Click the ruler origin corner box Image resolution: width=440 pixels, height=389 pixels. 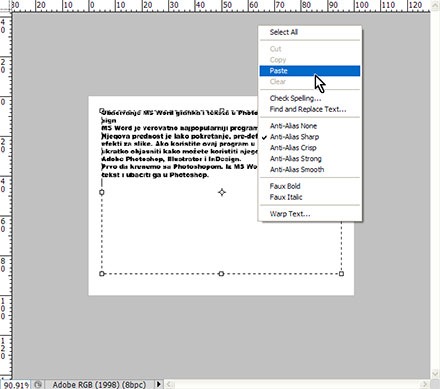(x=6, y=6)
